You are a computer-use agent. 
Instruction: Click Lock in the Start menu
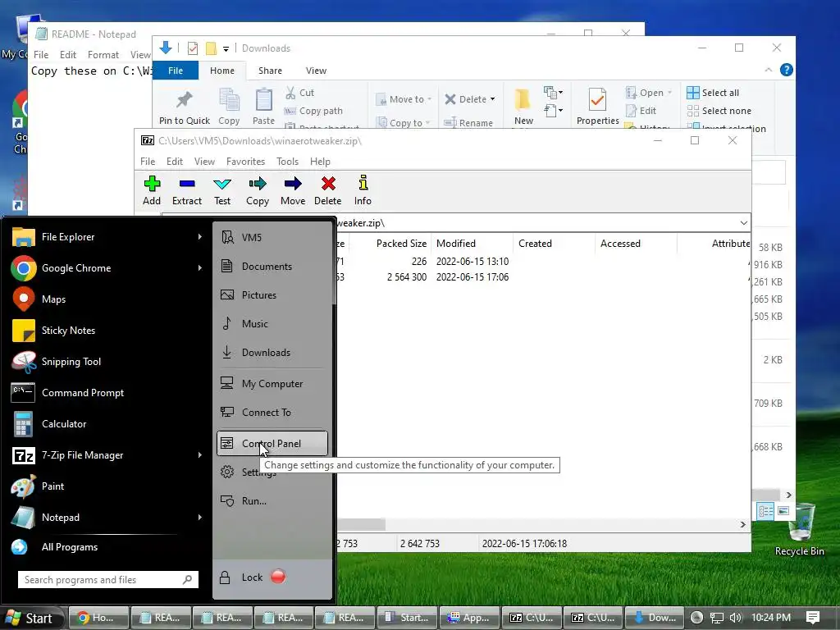pyautogui.click(x=242, y=577)
